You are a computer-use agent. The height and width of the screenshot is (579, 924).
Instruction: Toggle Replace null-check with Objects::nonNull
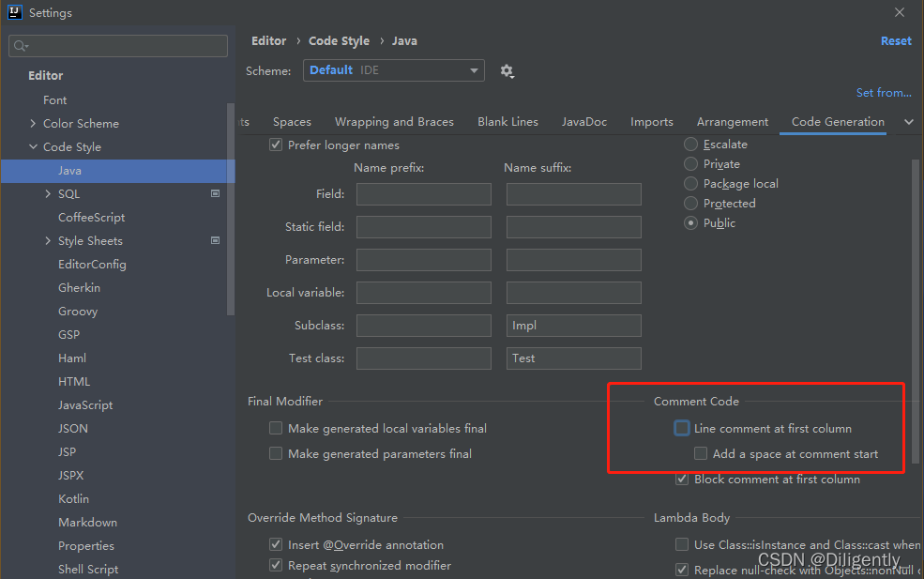(x=682, y=570)
